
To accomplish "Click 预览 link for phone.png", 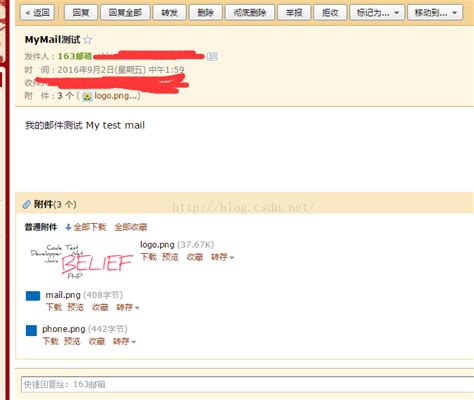I will [x=72, y=341].
